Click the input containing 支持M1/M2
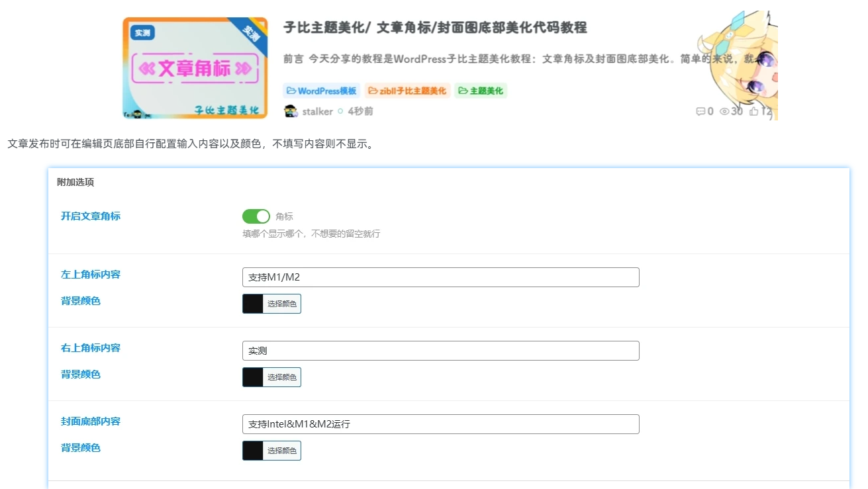Viewport: 868px width, 489px height. click(x=440, y=277)
